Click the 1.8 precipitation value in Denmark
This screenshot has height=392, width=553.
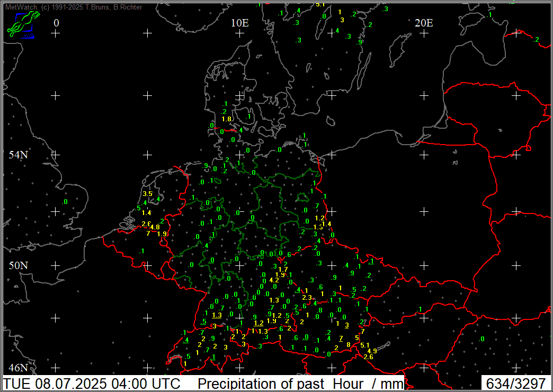pos(226,119)
